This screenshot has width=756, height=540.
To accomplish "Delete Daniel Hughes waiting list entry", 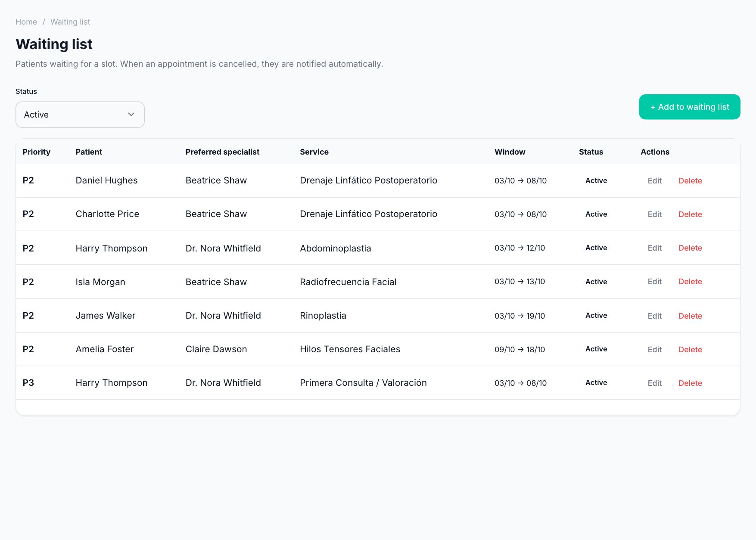I will point(690,181).
